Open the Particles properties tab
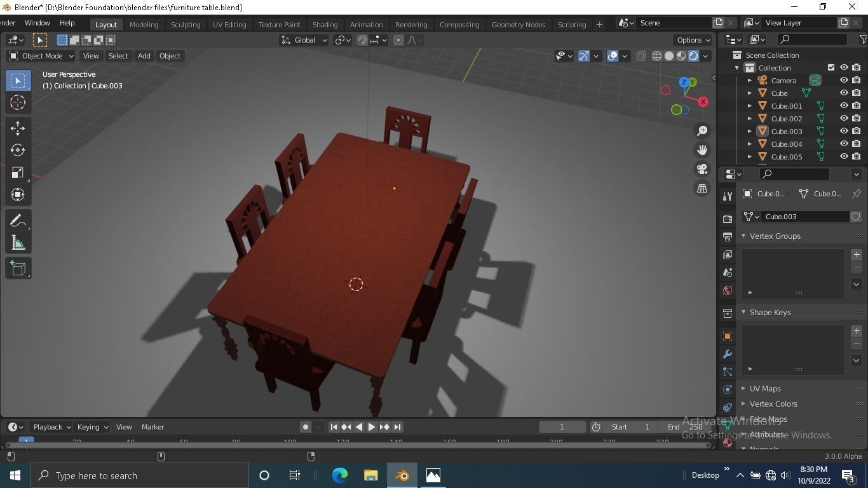Image resolution: width=868 pixels, height=488 pixels. tap(728, 372)
